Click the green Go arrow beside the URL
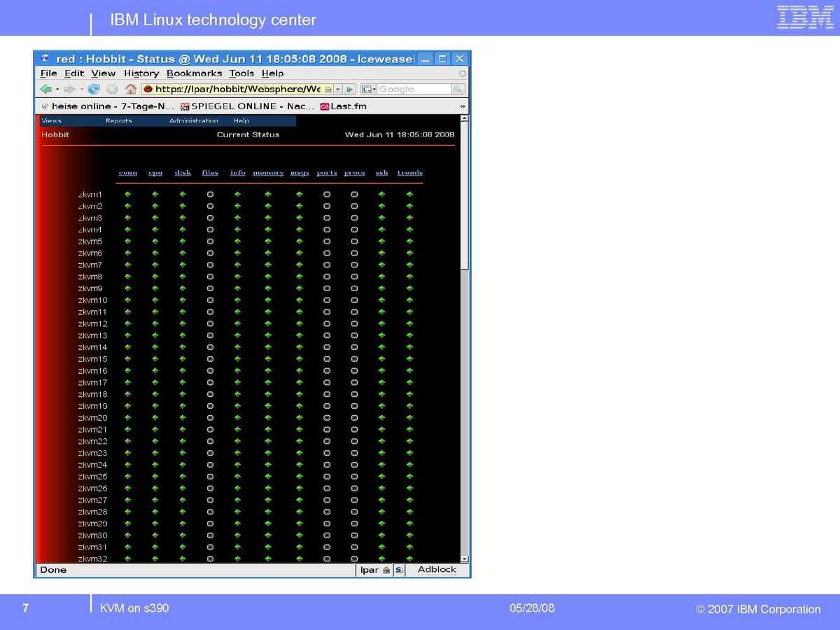Viewport: 840px width, 630px height. click(349, 89)
